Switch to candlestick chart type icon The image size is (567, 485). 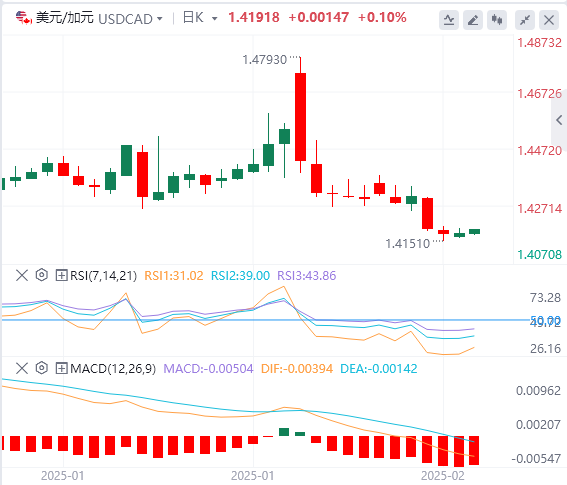tap(497, 20)
